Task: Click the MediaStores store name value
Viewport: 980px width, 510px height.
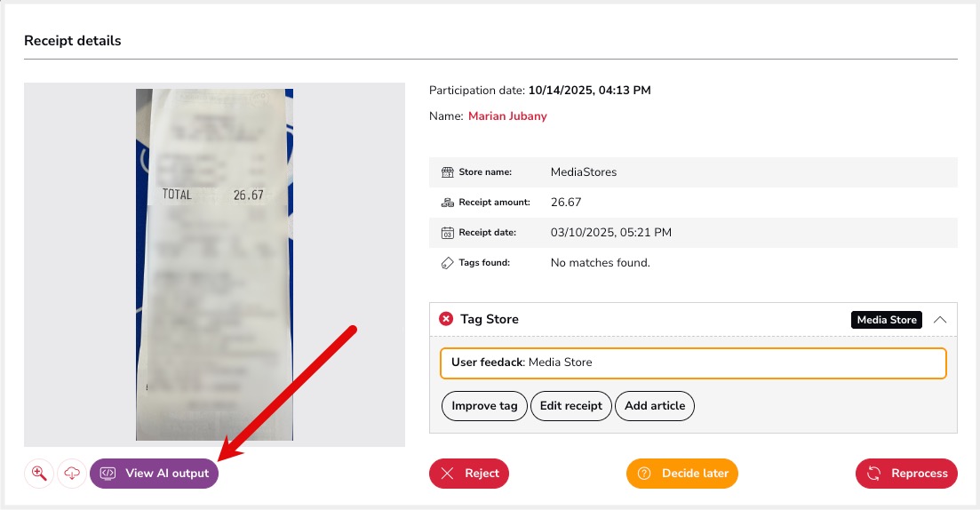Action: tap(584, 172)
